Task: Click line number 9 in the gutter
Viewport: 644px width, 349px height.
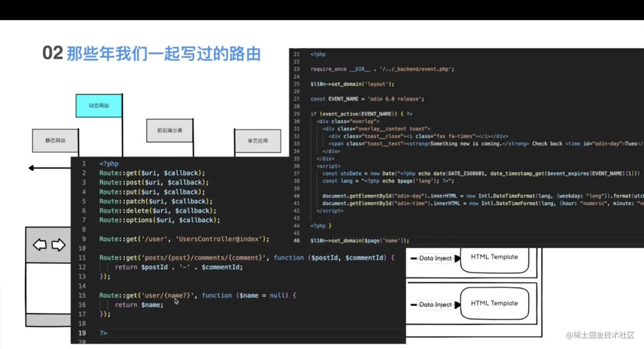Action: (x=84, y=239)
